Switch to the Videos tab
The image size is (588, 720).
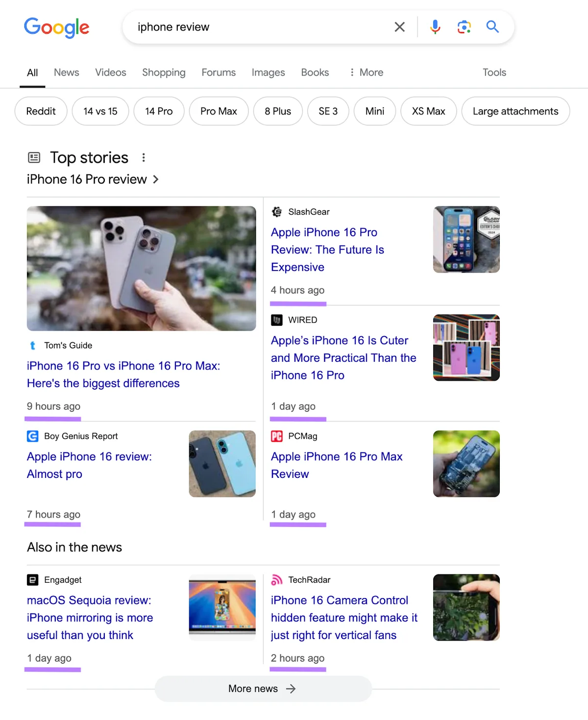[111, 73]
